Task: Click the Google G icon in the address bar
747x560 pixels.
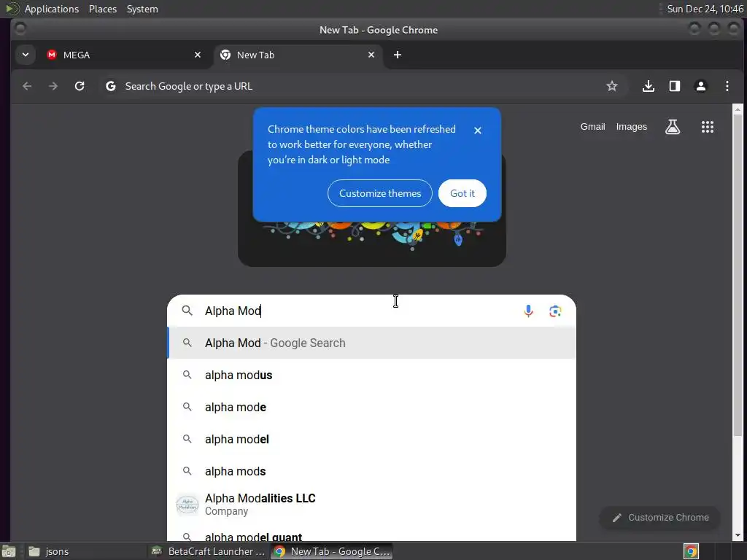Action: point(111,86)
